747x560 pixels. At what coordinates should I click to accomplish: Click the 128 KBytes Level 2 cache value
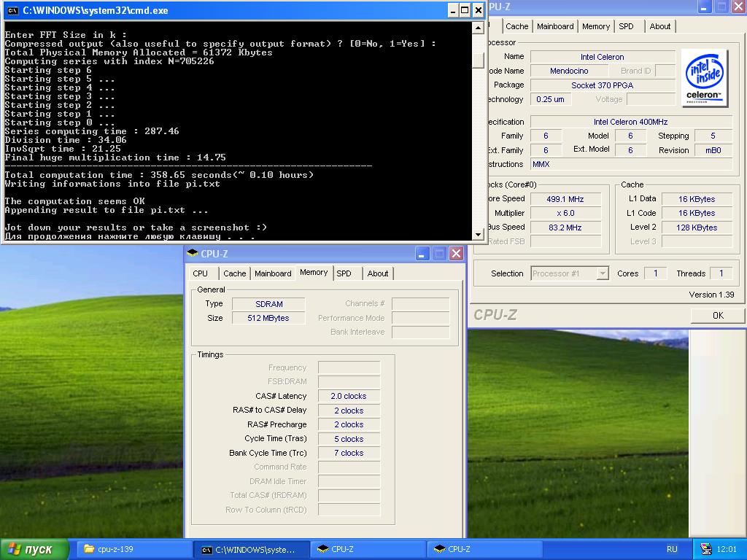(697, 227)
